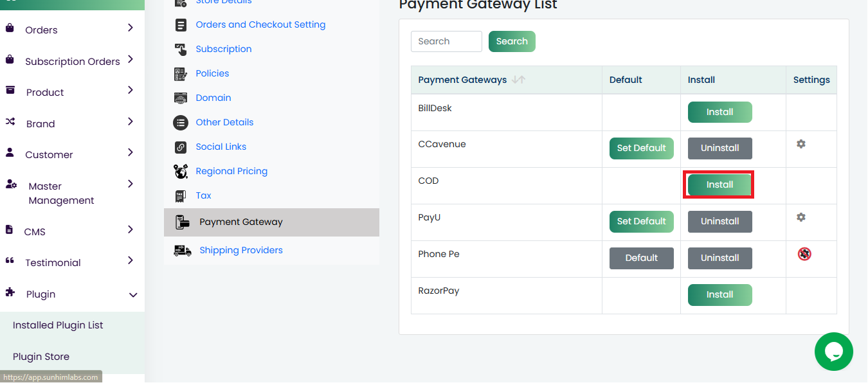
Task: Open the green chat support bubble
Action: tap(833, 352)
